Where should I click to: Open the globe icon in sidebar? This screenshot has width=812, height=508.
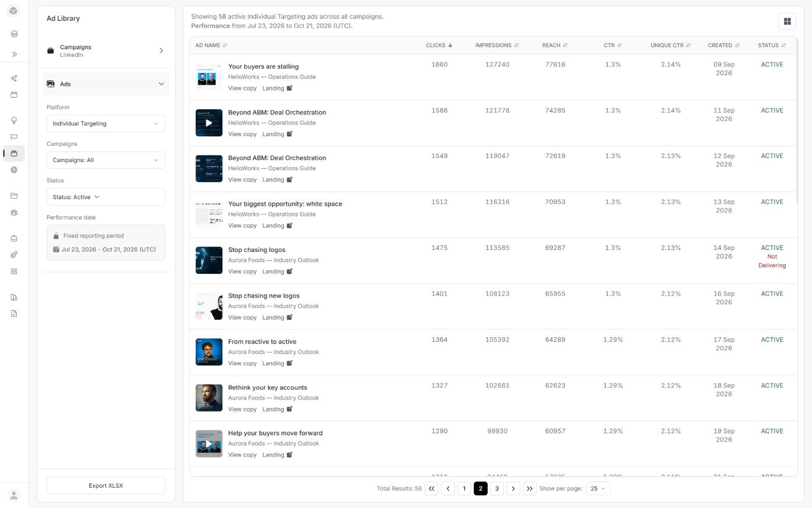[x=14, y=170]
